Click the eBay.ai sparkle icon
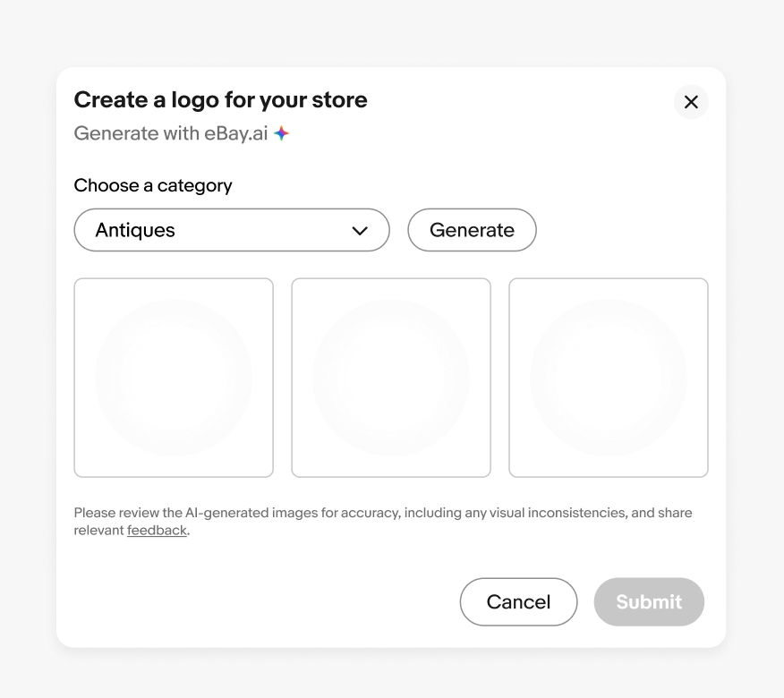This screenshot has height=698, width=784. pos(282,134)
